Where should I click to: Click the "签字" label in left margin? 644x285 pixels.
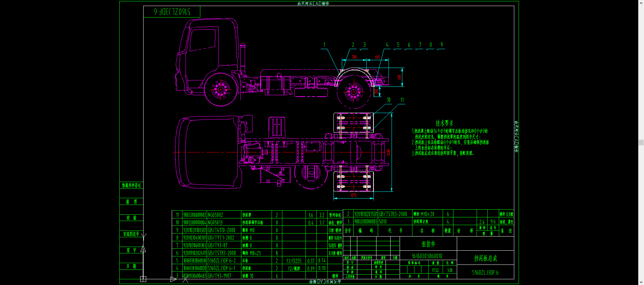click(131, 250)
